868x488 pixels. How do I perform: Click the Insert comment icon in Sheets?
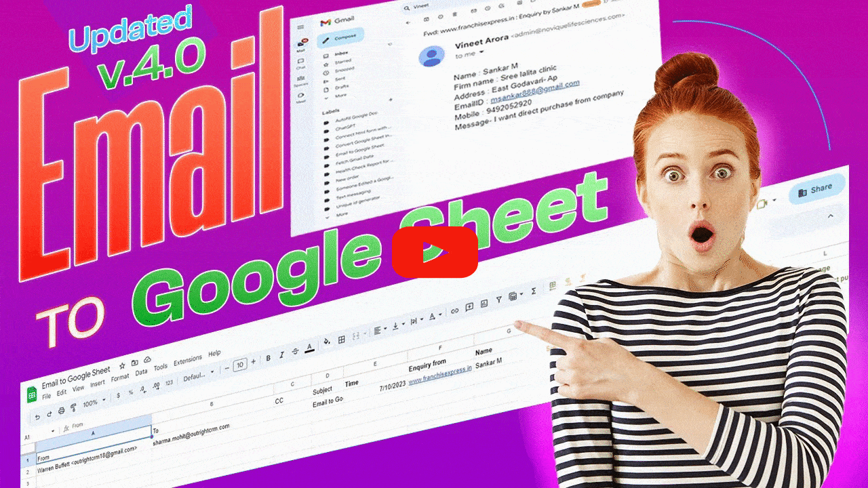coord(469,307)
